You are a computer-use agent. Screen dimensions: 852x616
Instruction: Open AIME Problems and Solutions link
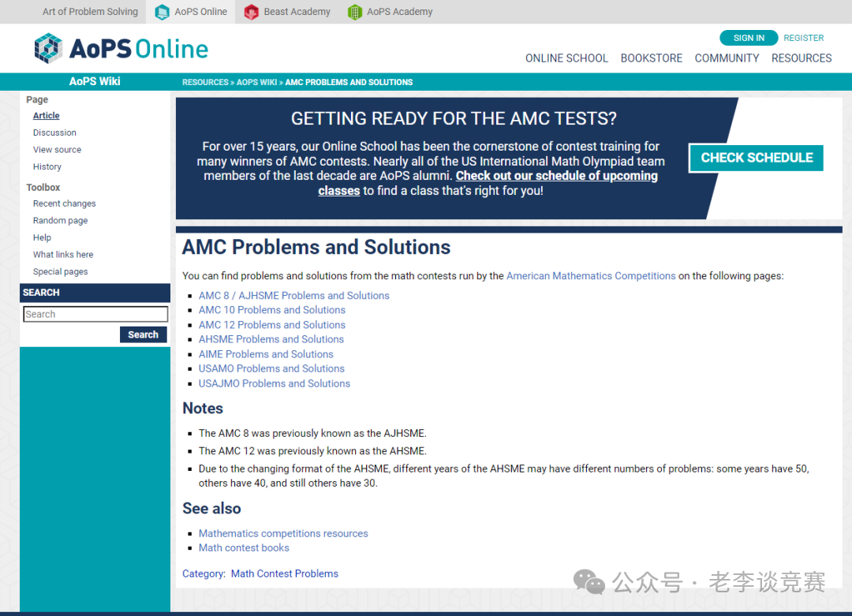pos(266,354)
